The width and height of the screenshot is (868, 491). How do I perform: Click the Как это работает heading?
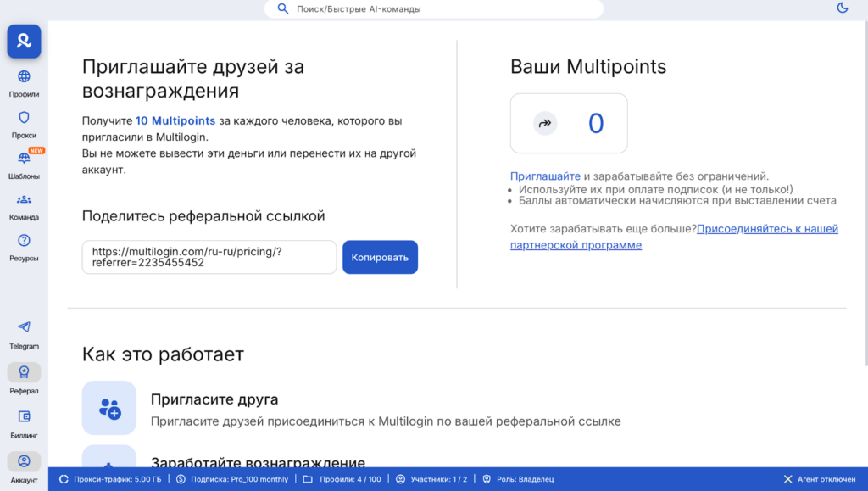pyautogui.click(x=163, y=354)
